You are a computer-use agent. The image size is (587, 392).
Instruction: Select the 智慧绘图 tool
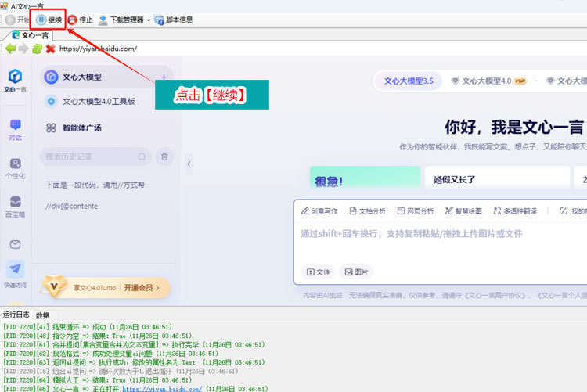point(463,211)
